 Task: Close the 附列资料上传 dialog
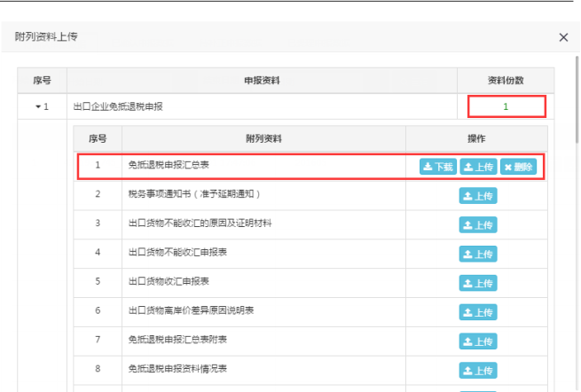click(x=563, y=37)
